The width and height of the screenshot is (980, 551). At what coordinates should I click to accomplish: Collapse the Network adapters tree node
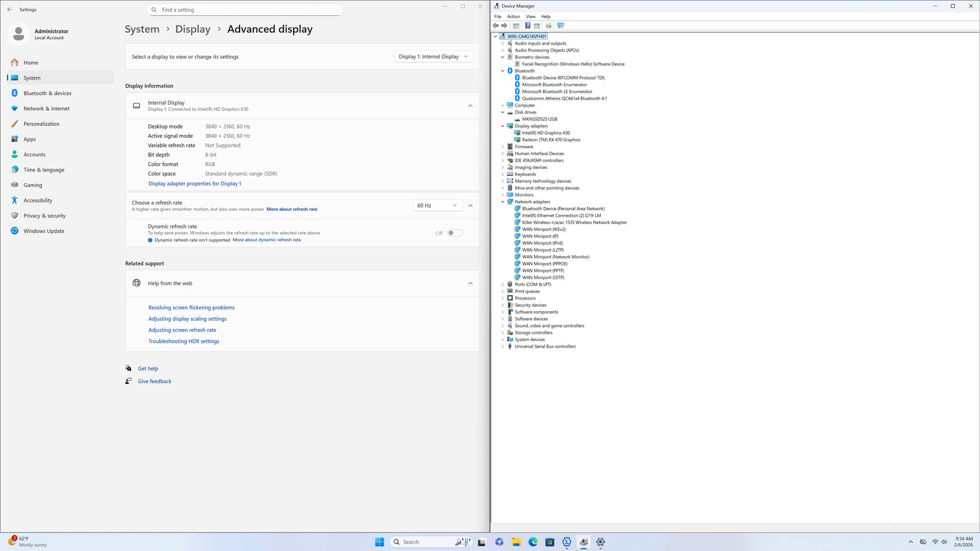point(503,201)
